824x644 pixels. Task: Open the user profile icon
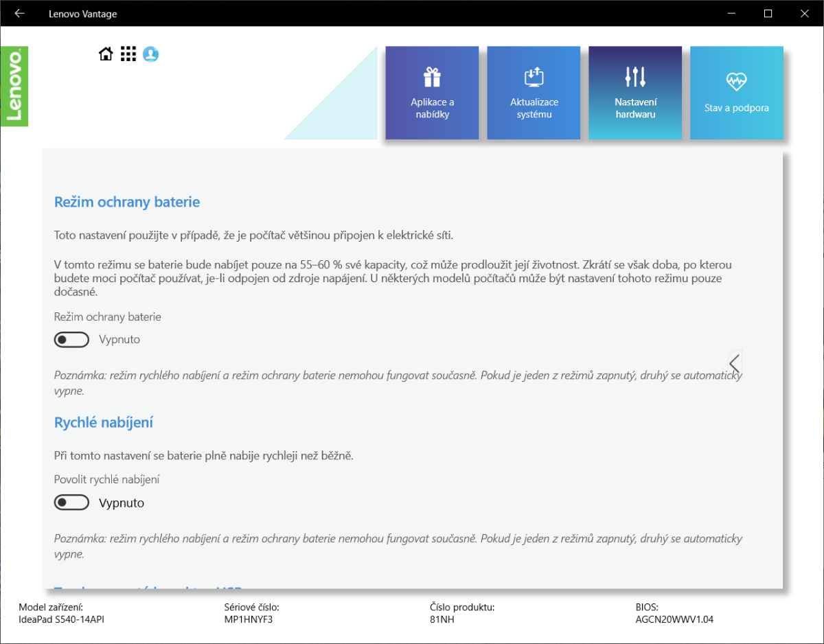point(150,54)
